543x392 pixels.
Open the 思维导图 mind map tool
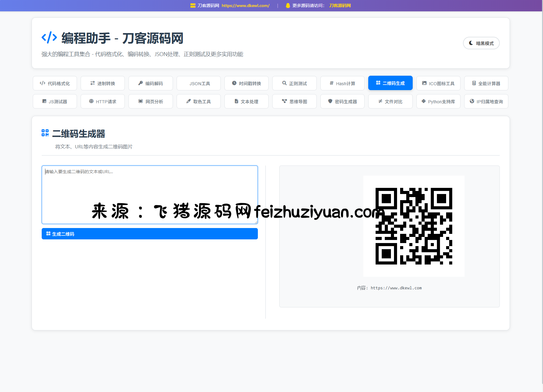pos(294,101)
